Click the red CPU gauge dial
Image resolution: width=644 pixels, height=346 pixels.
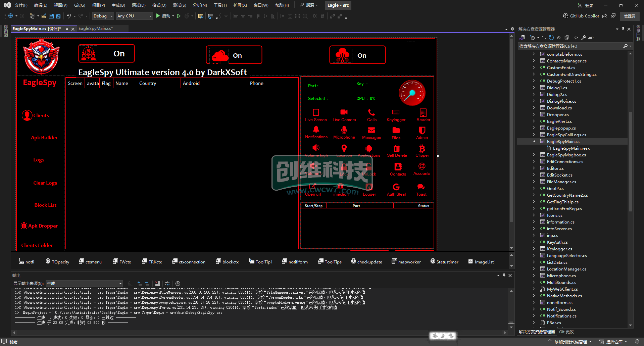click(x=412, y=93)
